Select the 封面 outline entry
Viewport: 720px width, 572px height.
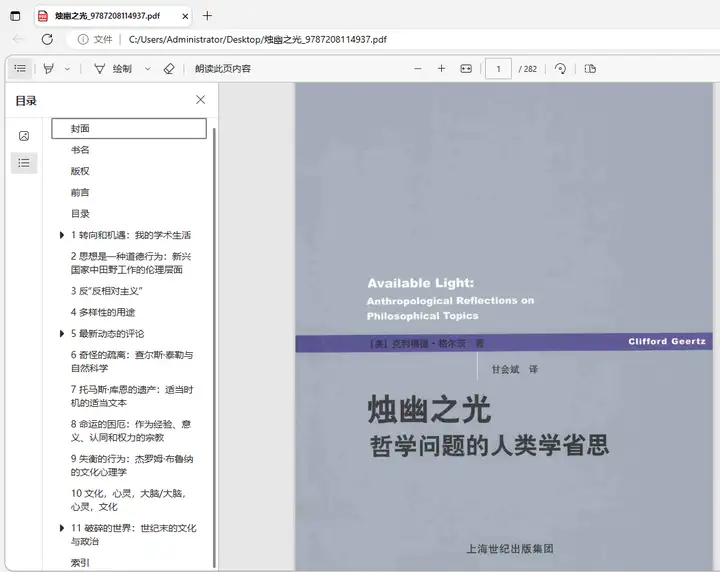click(129, 129)
